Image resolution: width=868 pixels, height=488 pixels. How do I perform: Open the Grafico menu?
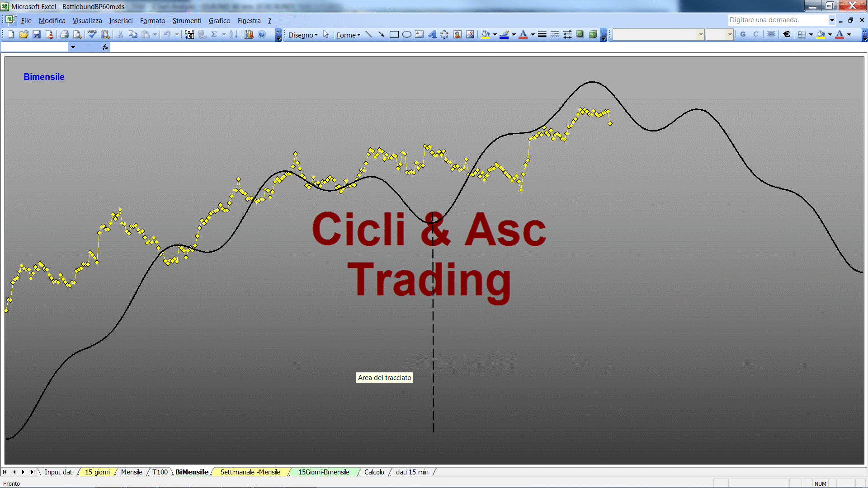(219, 21)
